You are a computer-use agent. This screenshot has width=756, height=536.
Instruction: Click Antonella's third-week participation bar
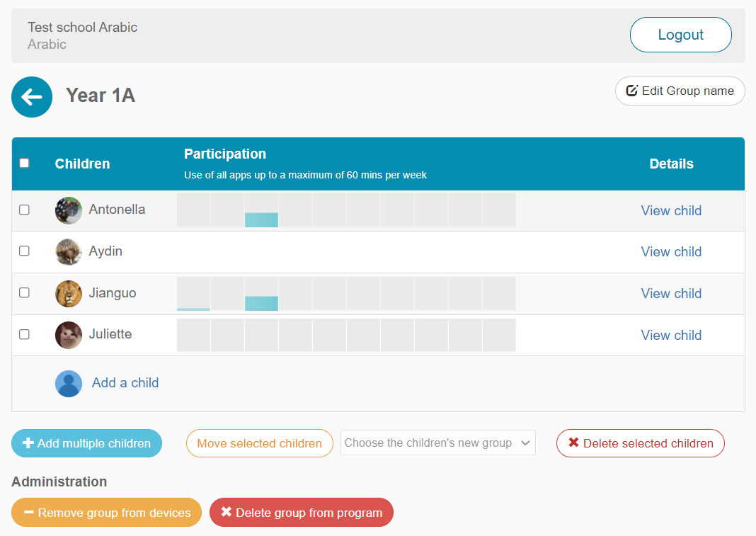coord(261,219)
